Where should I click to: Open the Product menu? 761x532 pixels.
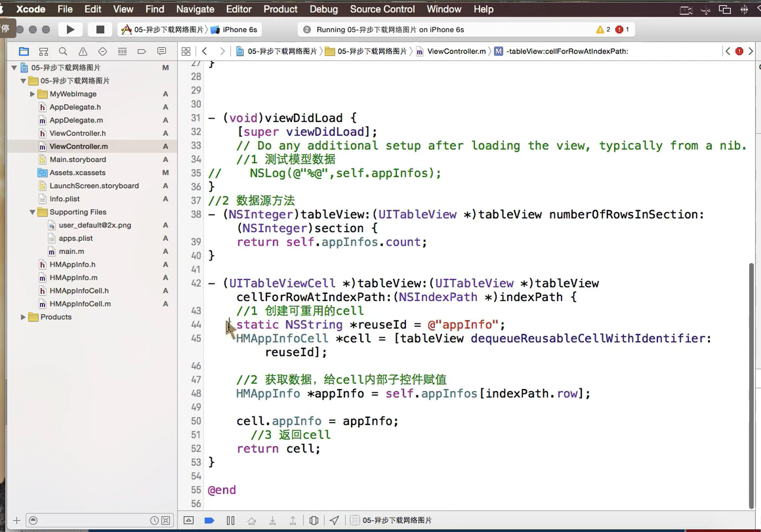[x=280, y=9]
